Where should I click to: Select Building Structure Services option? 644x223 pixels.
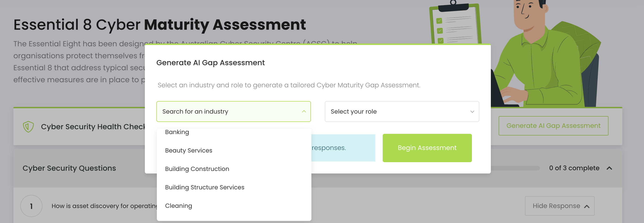pyautogui.click(x=205, y=187)
